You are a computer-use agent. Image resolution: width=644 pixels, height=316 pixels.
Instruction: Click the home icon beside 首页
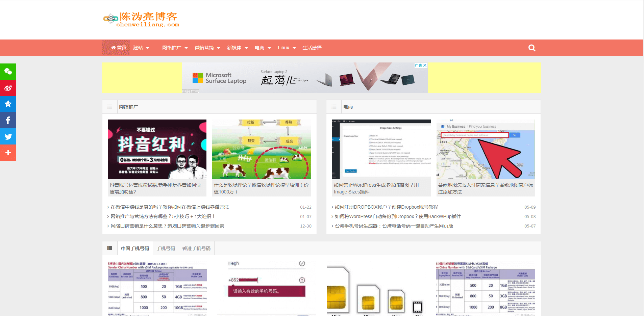point(113,48)
